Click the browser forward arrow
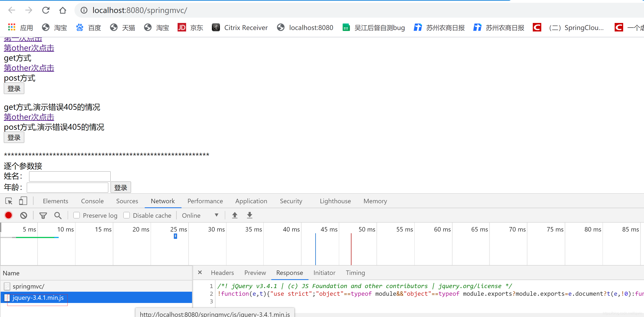Screen dimensions: 644x317 tap(29, 10)
